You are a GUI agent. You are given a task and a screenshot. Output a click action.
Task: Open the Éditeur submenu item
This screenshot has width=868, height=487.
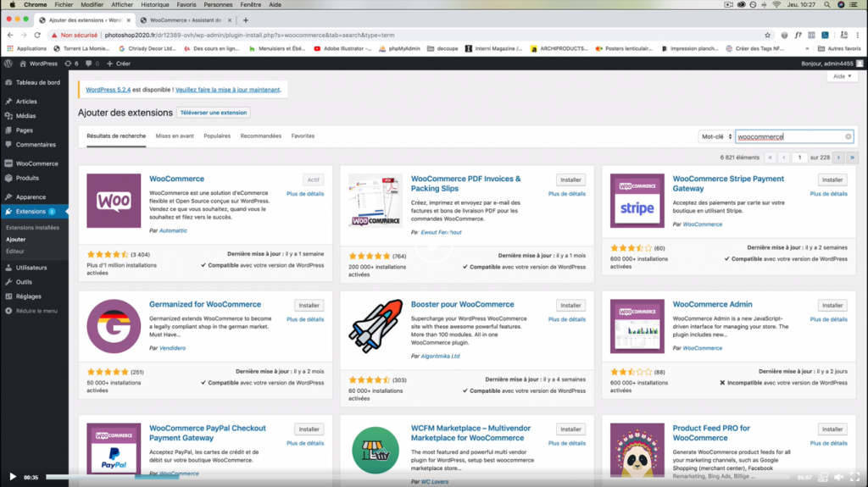15,252
